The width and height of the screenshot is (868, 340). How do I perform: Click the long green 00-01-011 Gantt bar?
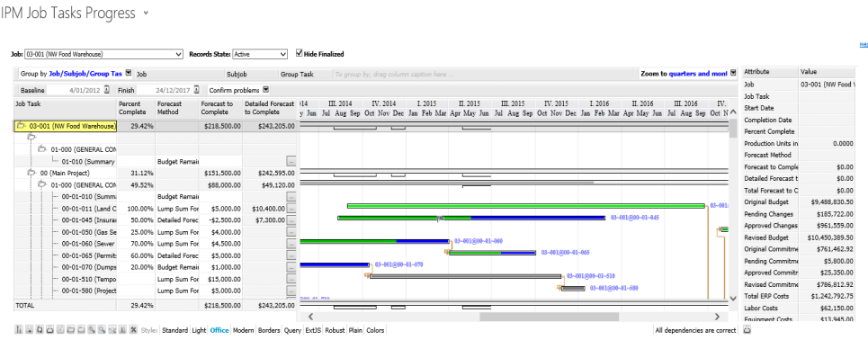526,206
